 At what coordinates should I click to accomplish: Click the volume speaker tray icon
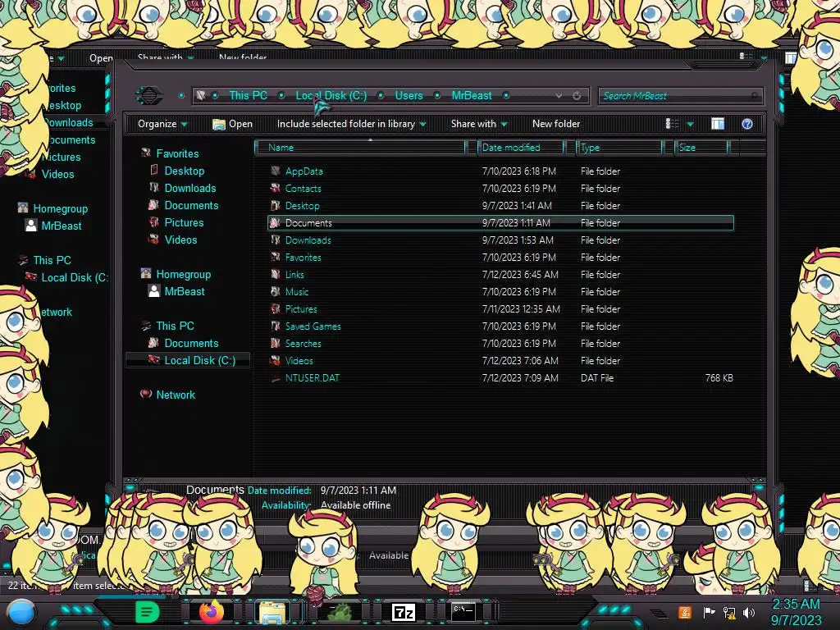(748, 612)
